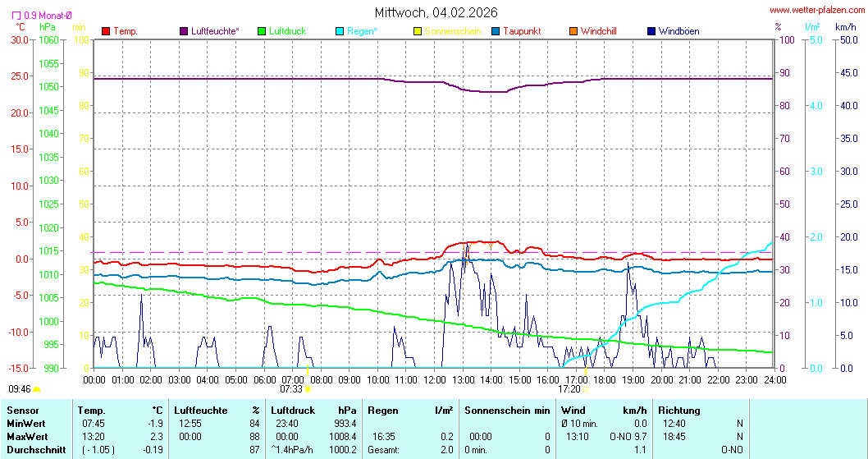Click the sun icon next to 09:46

[x=37, y=389]
